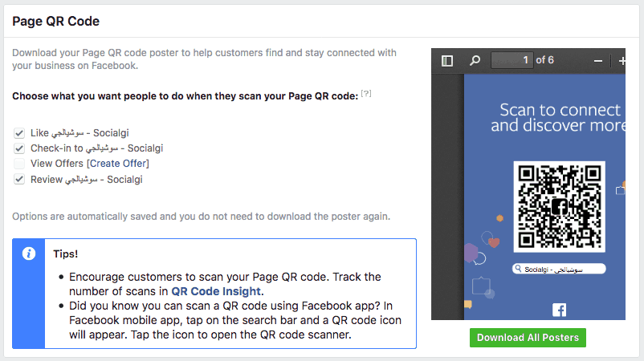Open the QR Code Insight link
Screen dimensions: 644x361
point(216,291)
